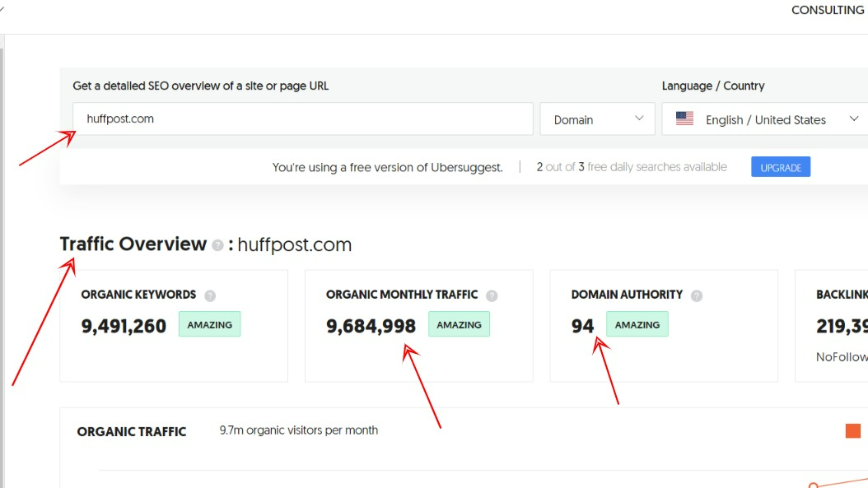Click the United States flag icon
The image size is (868, 488).
tap(684, 119)
